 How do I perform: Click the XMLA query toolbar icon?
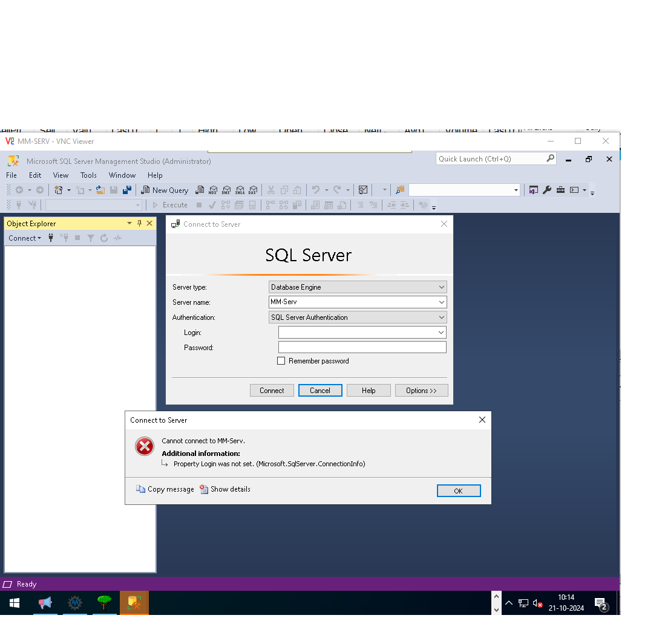point(240,190)
